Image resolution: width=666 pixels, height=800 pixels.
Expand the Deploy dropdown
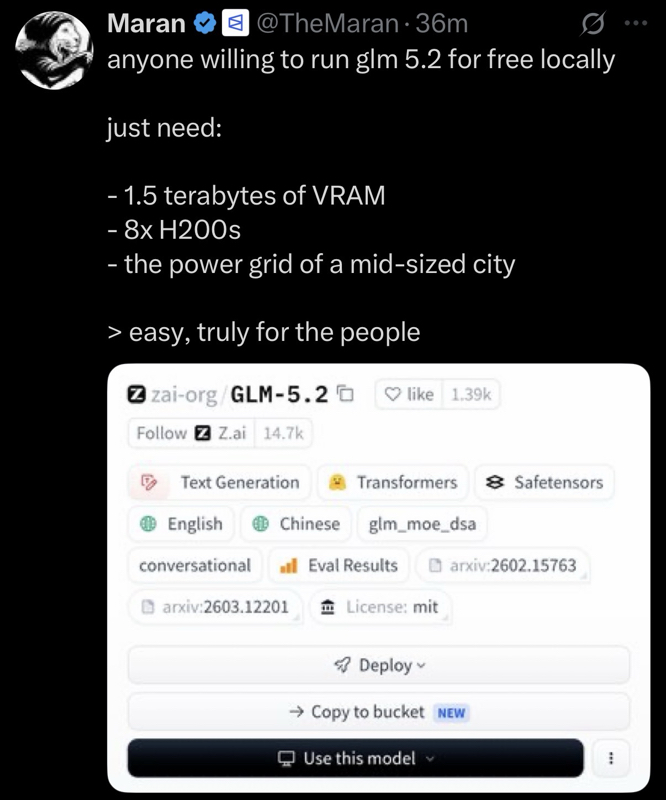(379, 665)
